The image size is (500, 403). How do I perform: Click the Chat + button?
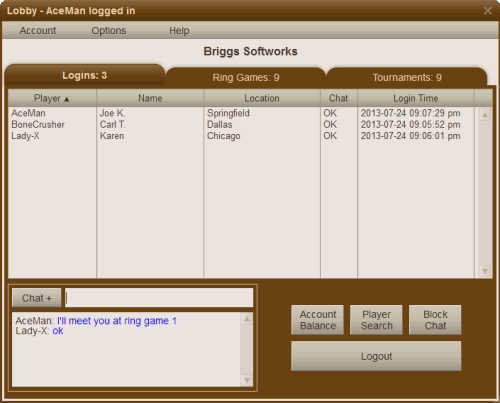coord(37,298)
